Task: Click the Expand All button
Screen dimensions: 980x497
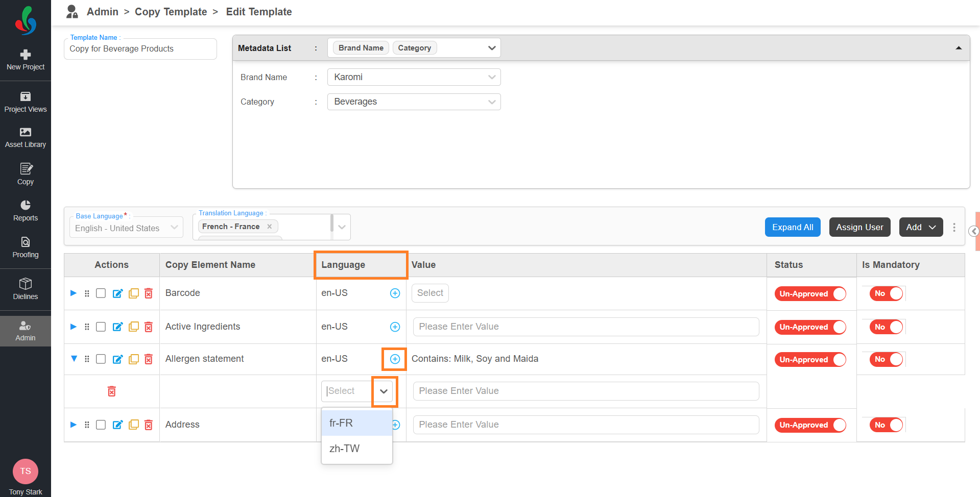Action: [x=793, y=228]
